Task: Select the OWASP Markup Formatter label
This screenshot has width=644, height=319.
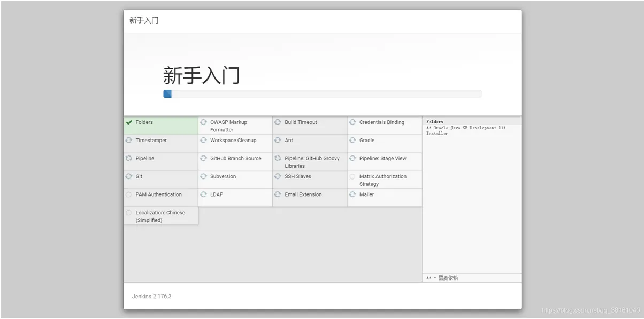Action: [228, 126]
